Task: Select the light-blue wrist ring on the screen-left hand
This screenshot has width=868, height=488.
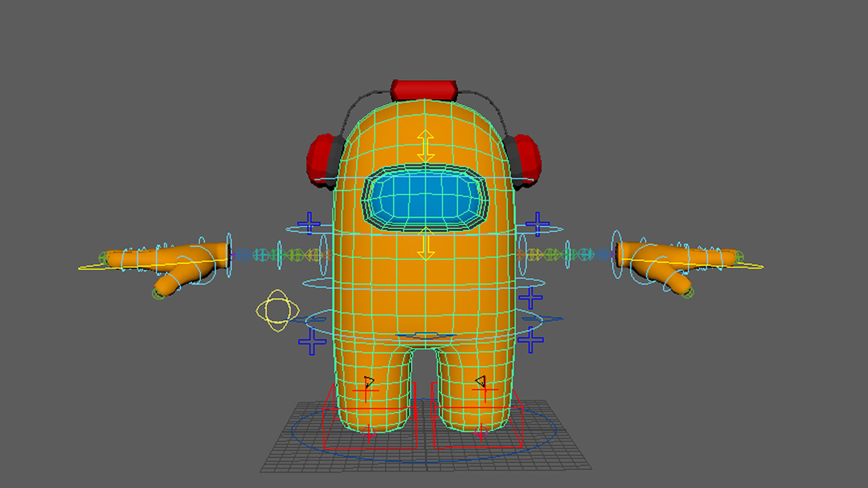Action: pos(229,255)
